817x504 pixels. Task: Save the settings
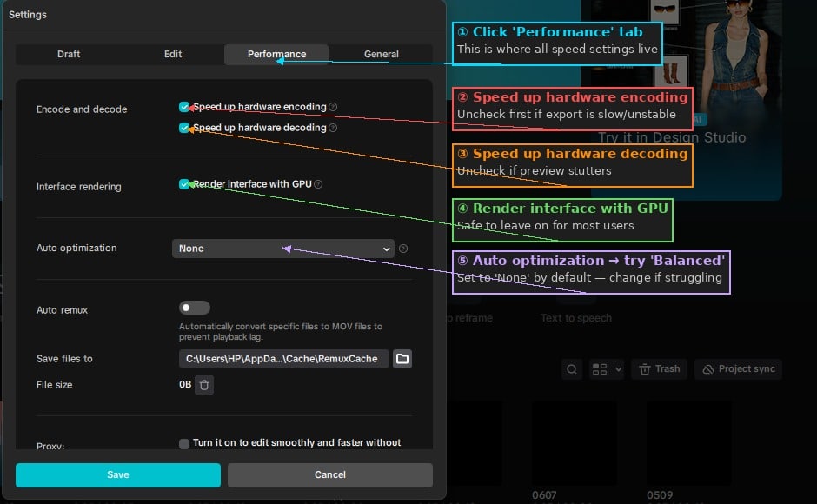[x=117, y=474]
